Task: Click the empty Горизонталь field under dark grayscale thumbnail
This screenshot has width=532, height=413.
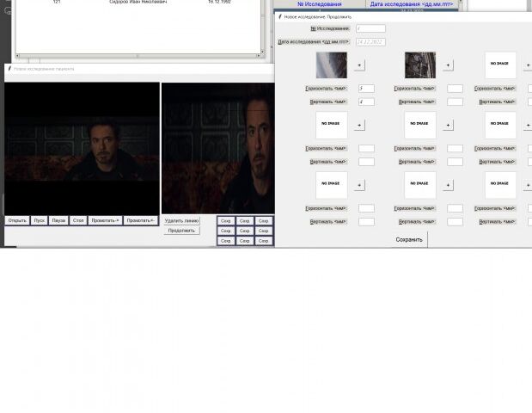Action: click(455, 89)
